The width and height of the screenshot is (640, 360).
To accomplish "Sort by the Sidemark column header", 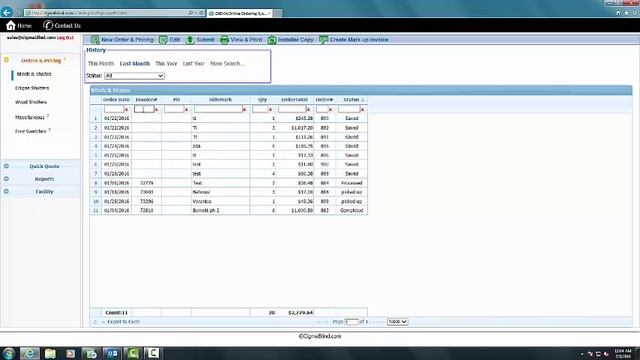I will tap(220, 100).
